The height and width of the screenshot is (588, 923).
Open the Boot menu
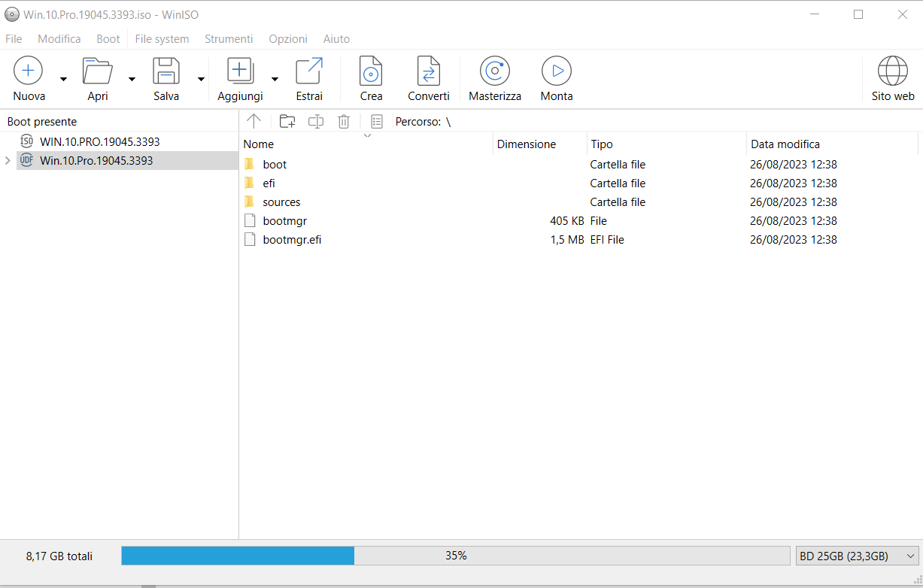click(108, 39)
